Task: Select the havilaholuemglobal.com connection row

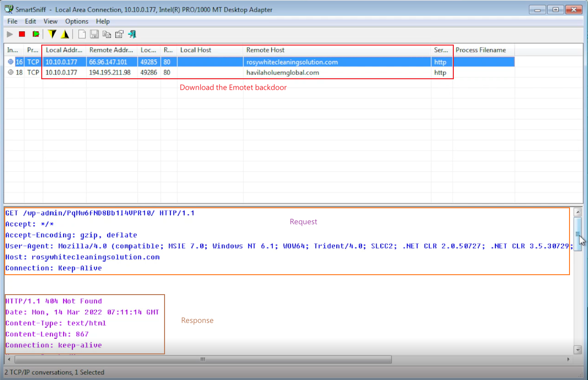Action: pyautogui.click(x=283, y=73)
